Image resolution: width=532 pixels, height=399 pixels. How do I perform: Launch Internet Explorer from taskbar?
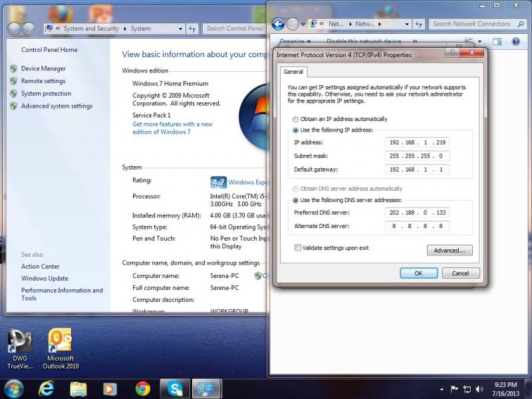[x=46, y=389]
